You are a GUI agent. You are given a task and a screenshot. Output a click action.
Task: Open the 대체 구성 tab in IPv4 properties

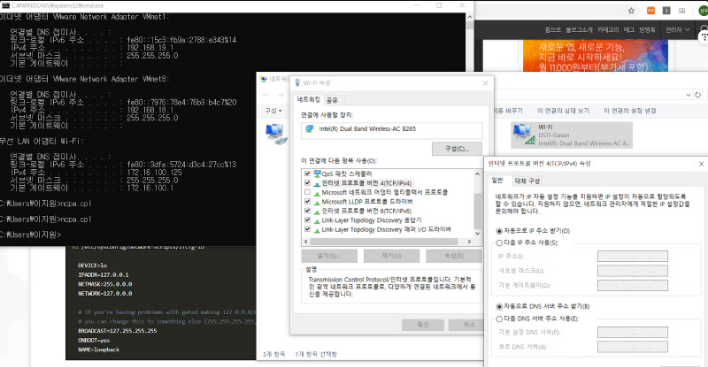[527, 181]
